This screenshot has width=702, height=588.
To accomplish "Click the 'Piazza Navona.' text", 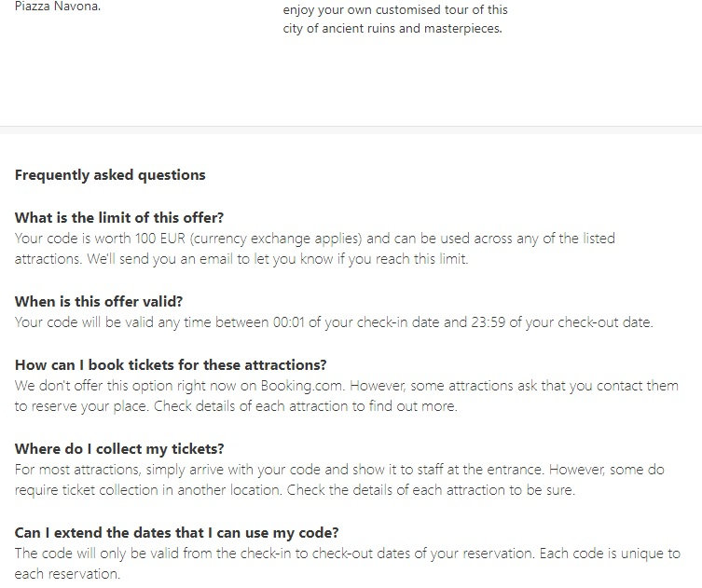I will pos(58,7).
